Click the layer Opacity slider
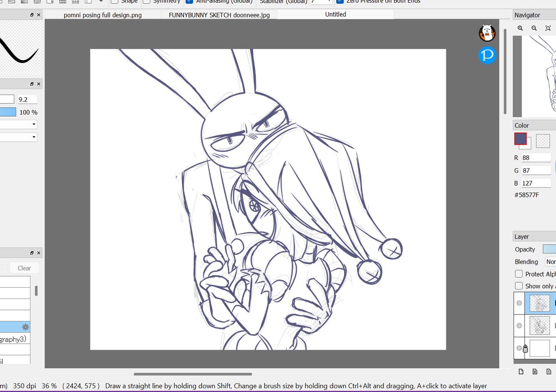 coord(549,249)
